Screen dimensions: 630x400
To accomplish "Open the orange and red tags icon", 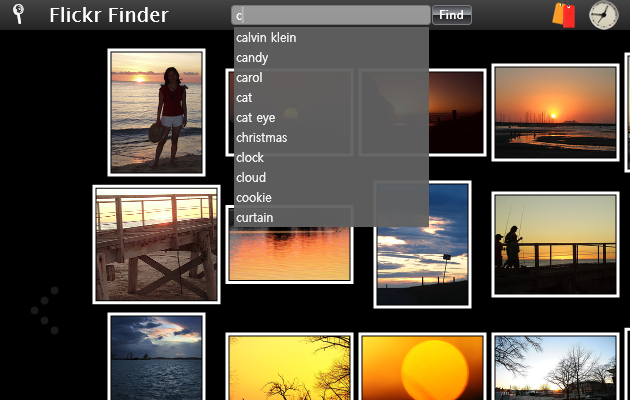I will [564, 15].
